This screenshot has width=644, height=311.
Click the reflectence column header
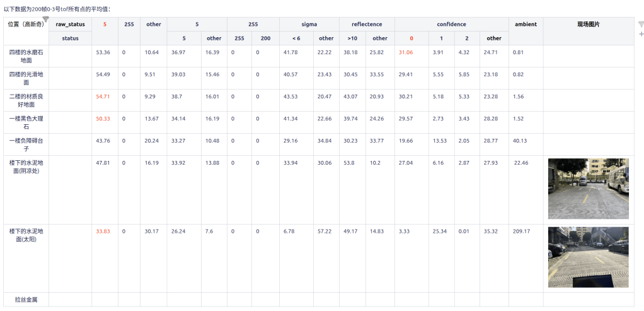point(367,24)
